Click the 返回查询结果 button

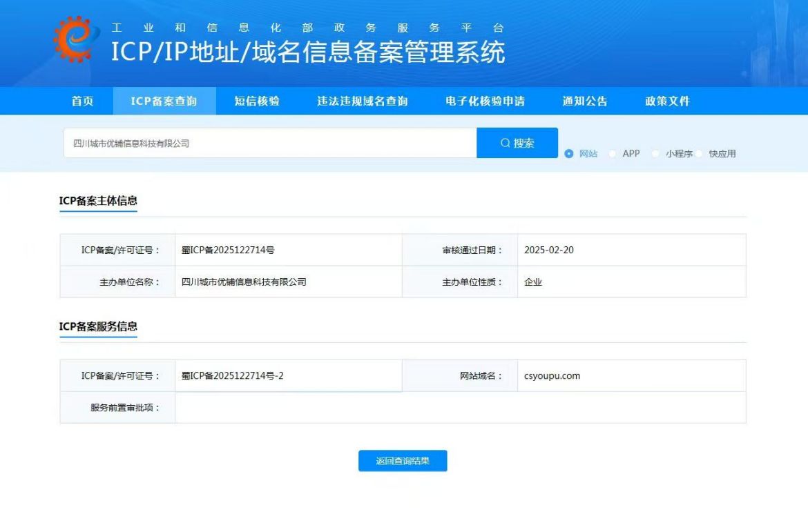[x=403, y=461]
